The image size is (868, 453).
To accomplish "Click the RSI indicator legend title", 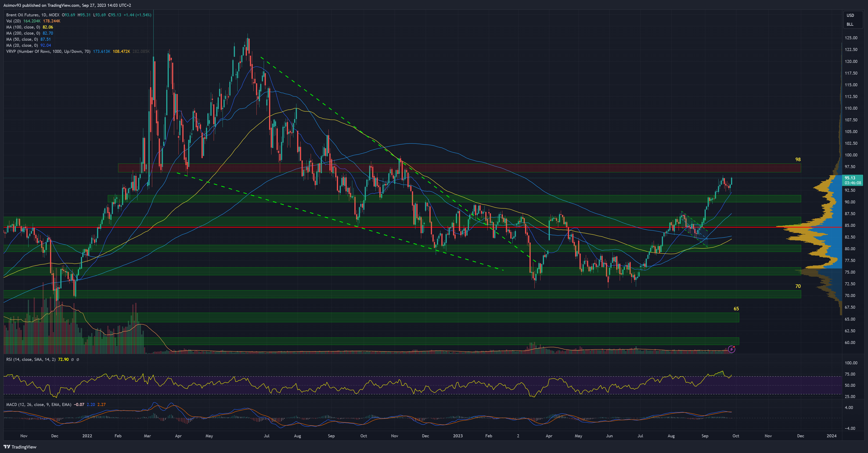I will tap(31, 359).
